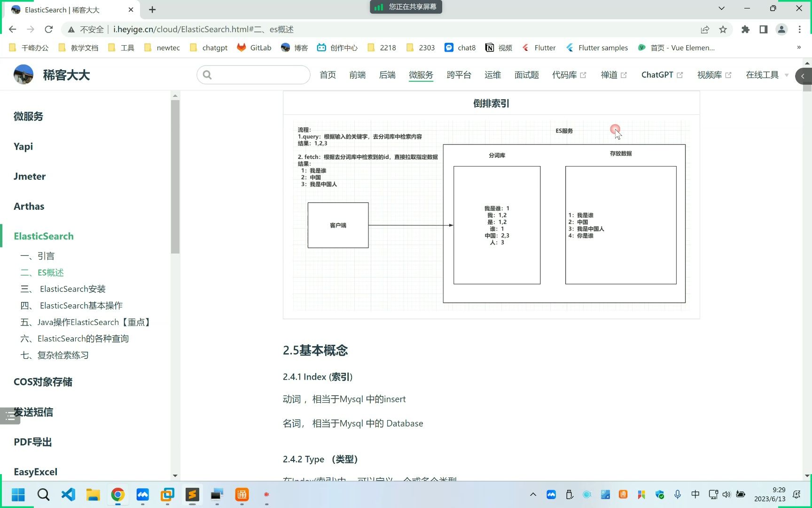Screen dimensions: 812x508
Task: Select the ChatGPT bookmark in the bookmarks bar
Action: coord(208,48)
